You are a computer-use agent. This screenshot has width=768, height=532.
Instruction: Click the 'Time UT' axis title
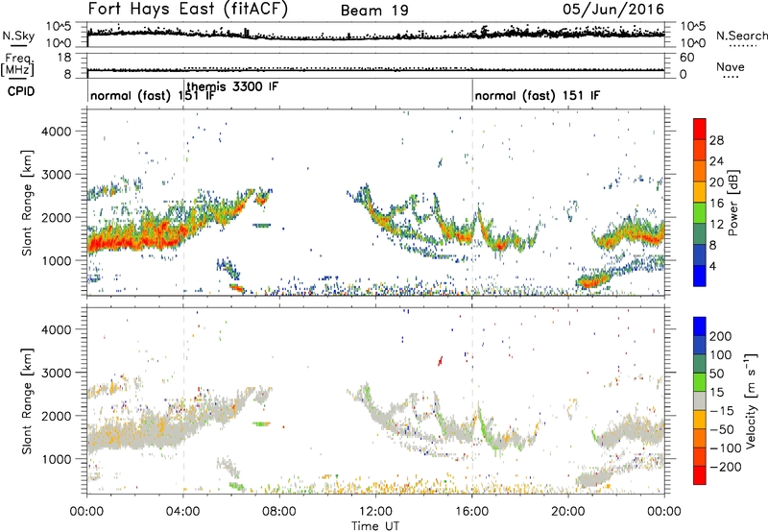375,526
